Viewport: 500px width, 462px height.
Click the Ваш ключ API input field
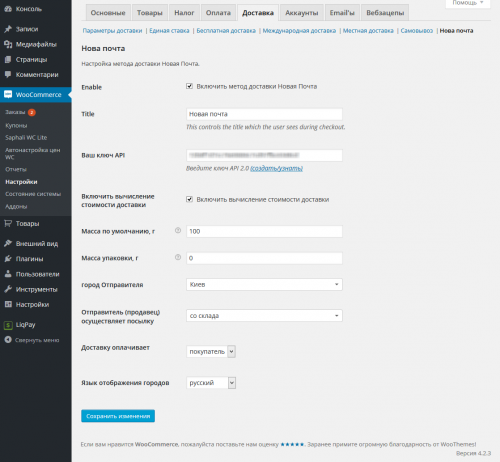pyautogui.click(x=264, y=155)
